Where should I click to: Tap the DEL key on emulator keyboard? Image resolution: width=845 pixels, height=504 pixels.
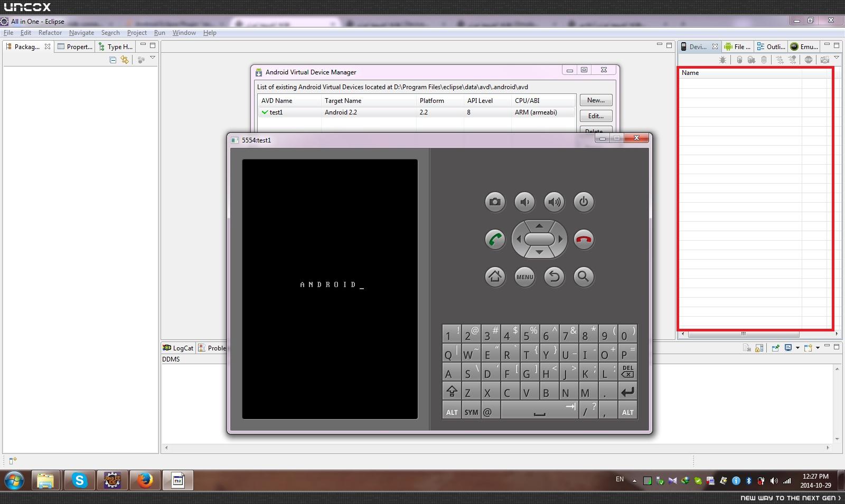pyautogui.click(x=627, y=372)
